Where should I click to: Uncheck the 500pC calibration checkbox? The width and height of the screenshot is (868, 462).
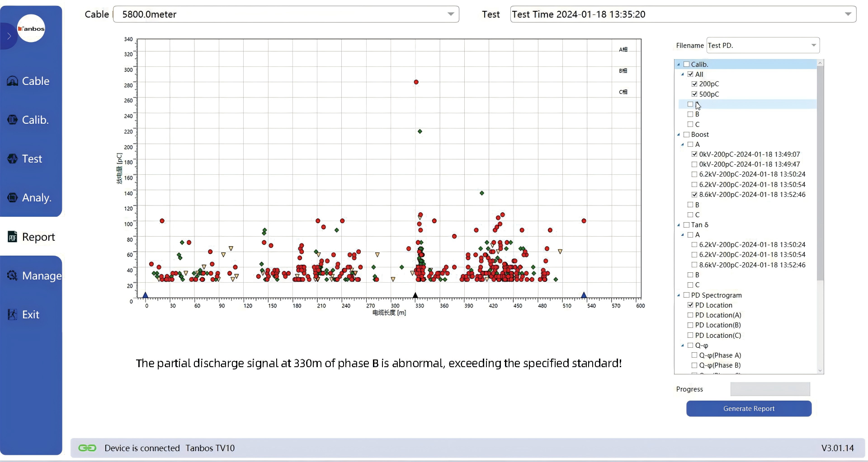coord(694,94)
